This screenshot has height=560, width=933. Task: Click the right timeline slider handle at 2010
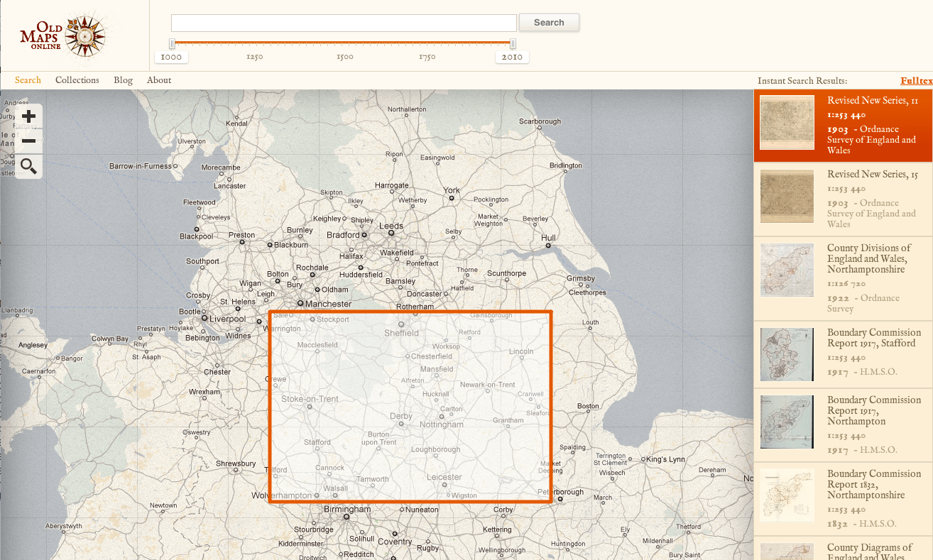point(513,44)
